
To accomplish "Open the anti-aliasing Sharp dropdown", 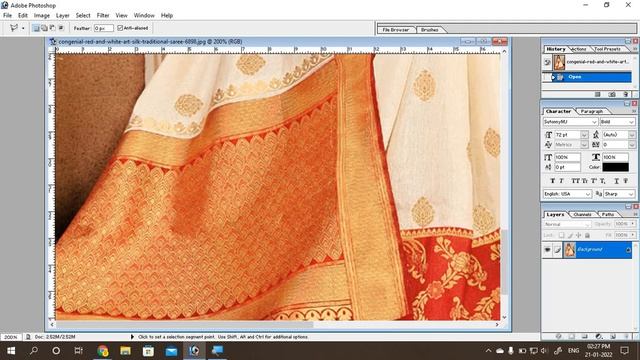I will (x=619, y=194).
